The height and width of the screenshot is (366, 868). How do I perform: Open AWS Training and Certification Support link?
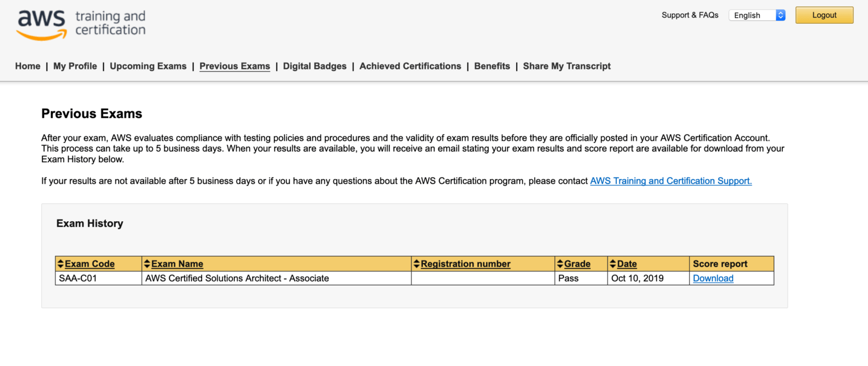coord(671,181)
